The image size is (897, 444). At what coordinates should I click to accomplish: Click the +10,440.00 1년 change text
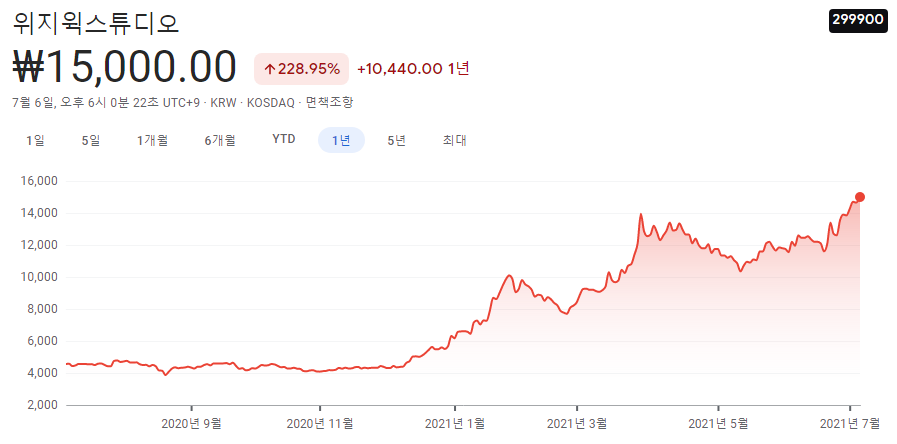pos(413,69)
